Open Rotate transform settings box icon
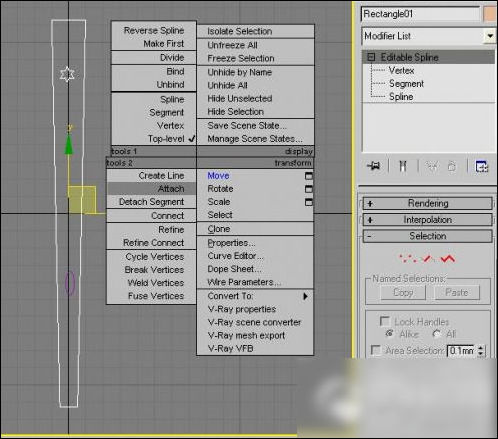 point(309,189)
